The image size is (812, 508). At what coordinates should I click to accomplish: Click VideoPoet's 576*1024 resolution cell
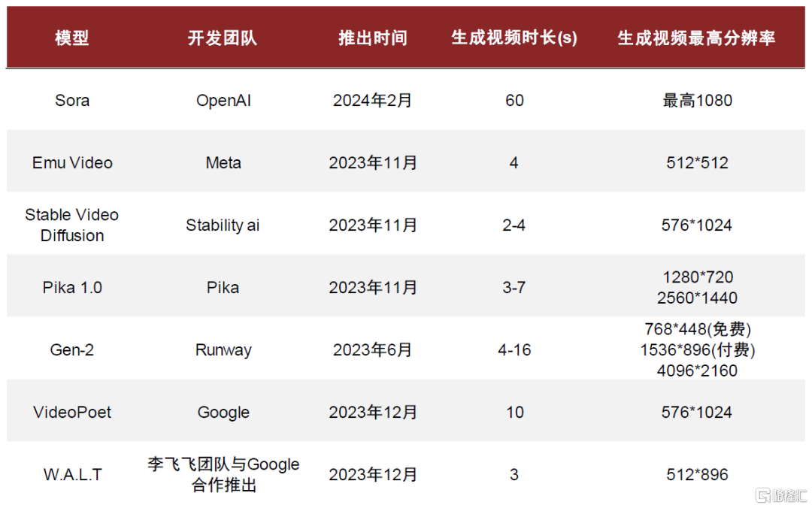tap(696, 413)
